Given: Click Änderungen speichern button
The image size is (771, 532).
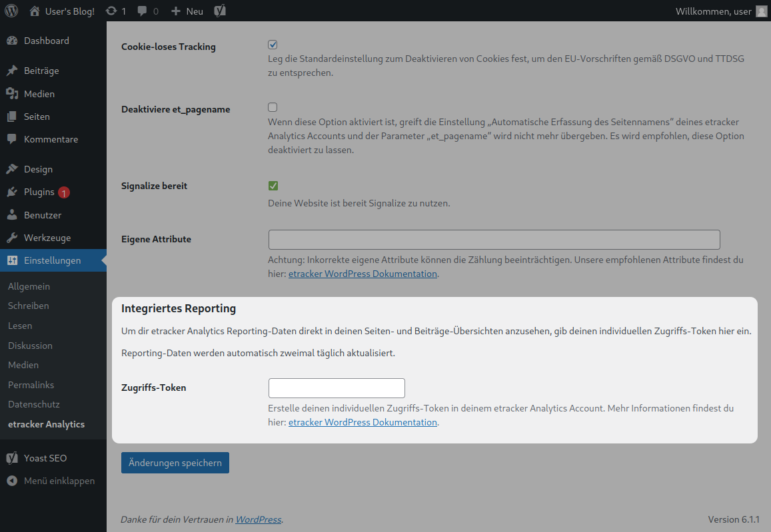Looking at the screenshot, I should point(175,463).
